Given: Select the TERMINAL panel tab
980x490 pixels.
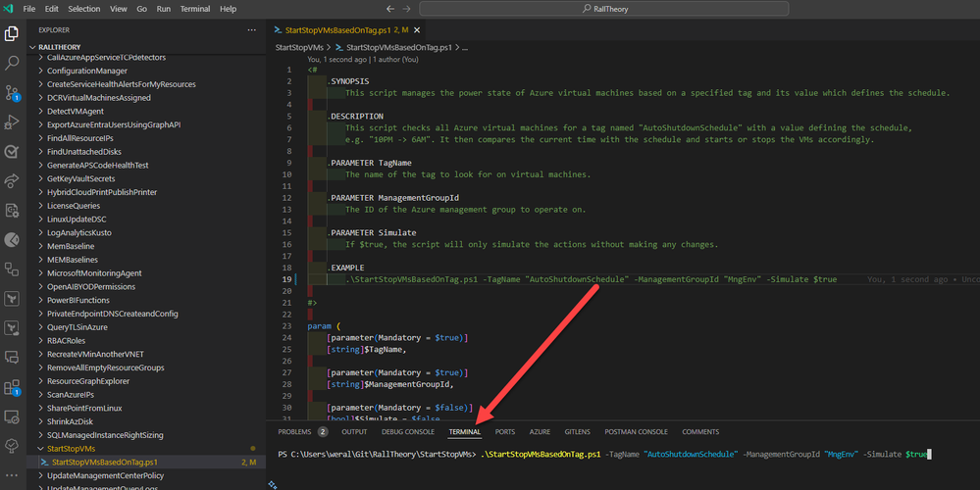Looking at the screenshot, I should coord(464,432).
